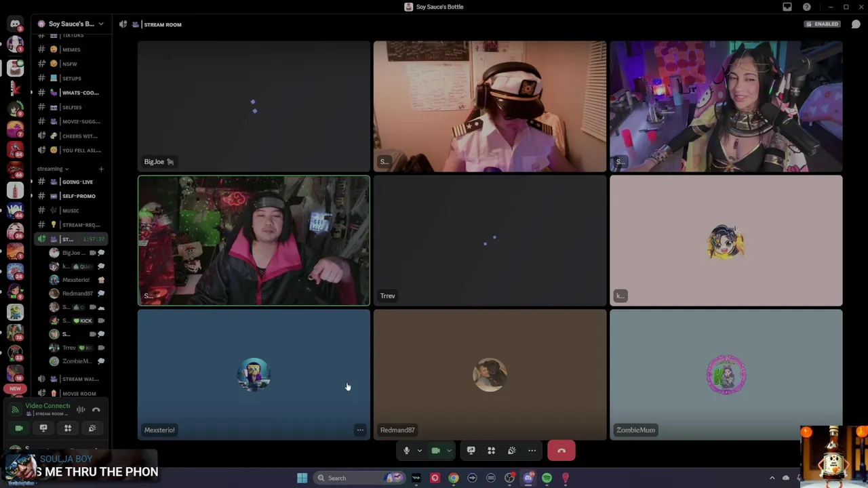Screen dimensions: 868x488
Task: Join STREAM WAI... voice channel
Action: 71,379
